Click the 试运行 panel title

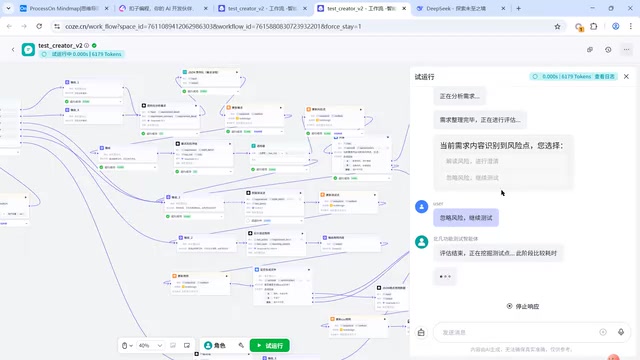(x=424, y=77)
